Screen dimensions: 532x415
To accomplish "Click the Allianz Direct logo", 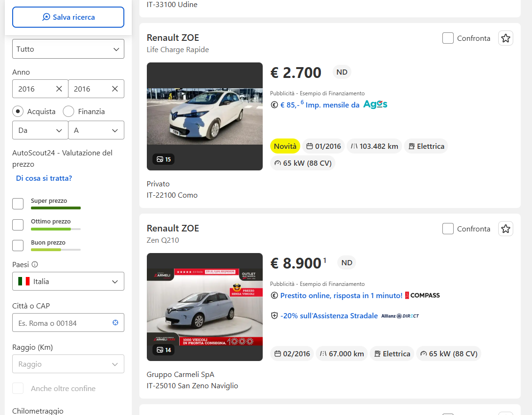I will click(400, 316).
